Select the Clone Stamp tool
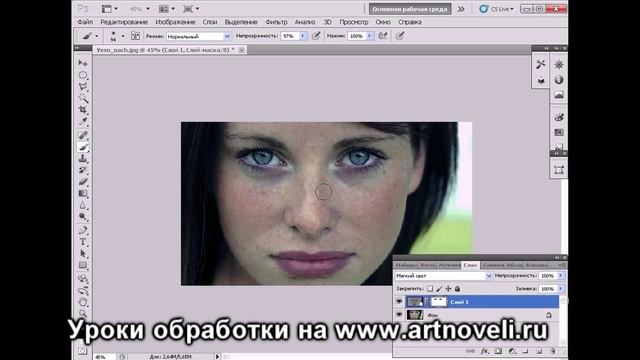The width and height of the screenshot is (640, 360). point(83,158)
